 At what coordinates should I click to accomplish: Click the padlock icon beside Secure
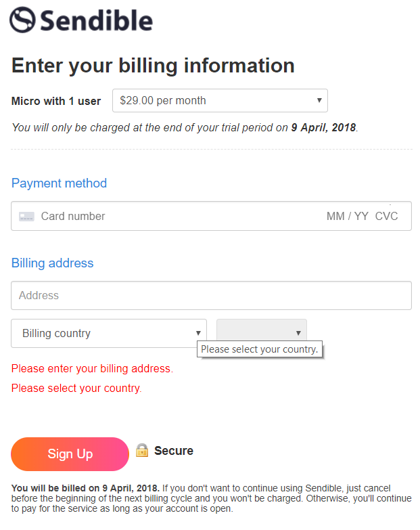pyautogui.click(x=141, y=450)
